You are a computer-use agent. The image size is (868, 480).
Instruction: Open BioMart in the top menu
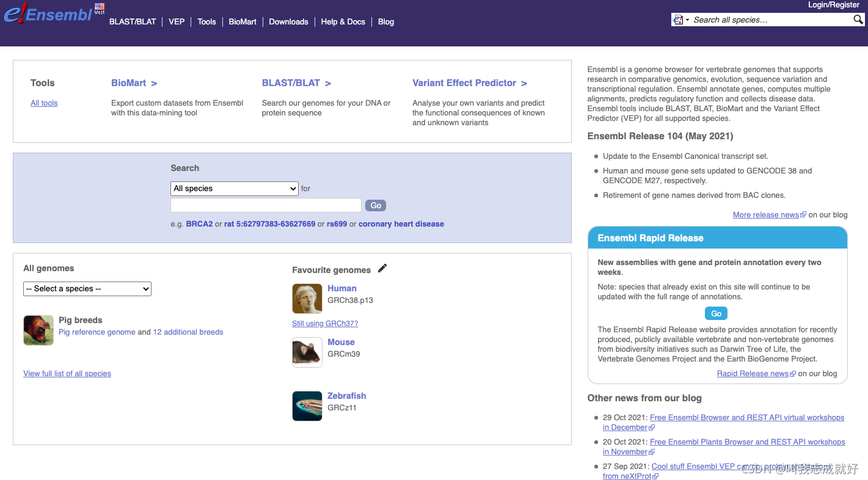pyautogui.click(x=243, y=22)
